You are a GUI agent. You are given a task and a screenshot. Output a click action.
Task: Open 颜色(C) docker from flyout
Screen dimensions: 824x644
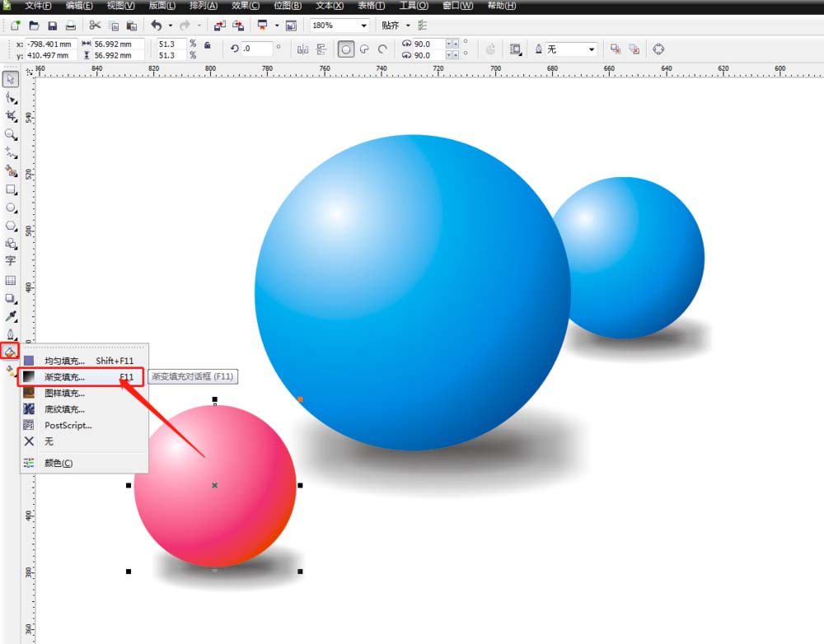84,463
